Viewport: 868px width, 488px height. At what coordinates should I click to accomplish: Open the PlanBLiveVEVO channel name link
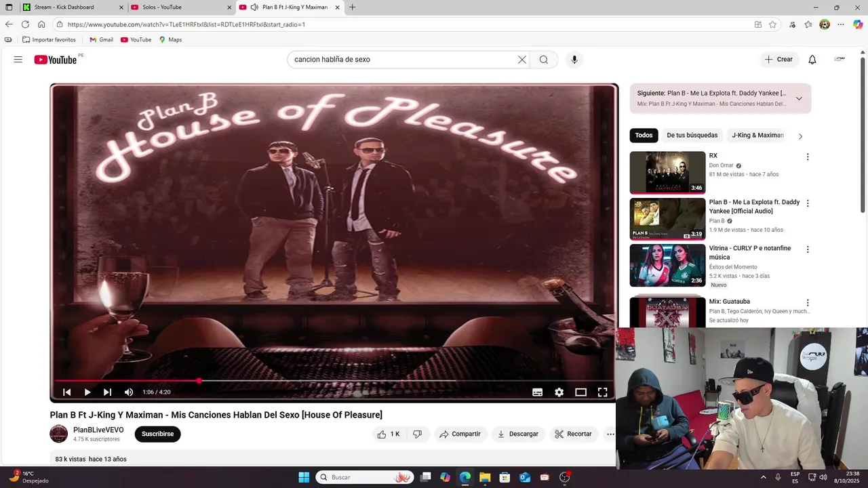tap(98, 430)
